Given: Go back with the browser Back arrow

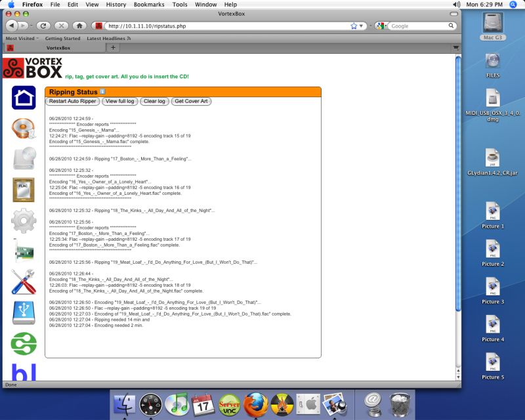Looking at the screenshot, I should pos(12,26).
